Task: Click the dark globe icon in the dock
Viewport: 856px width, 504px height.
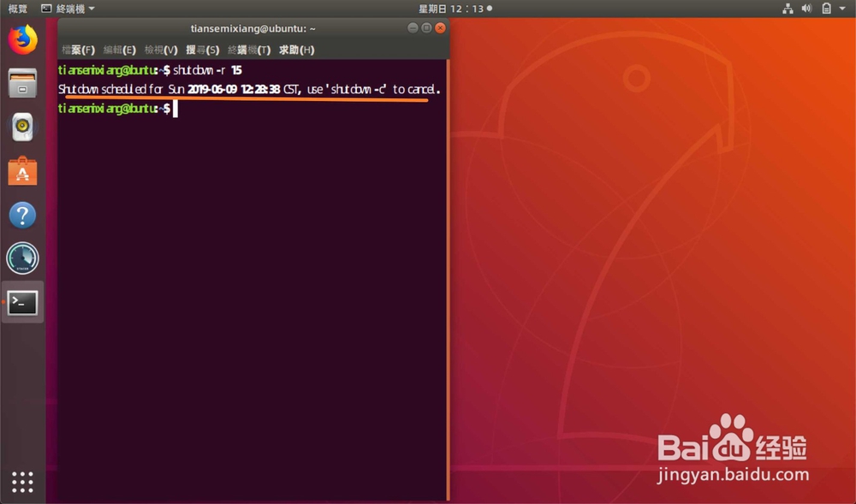Action: point(21,258)
